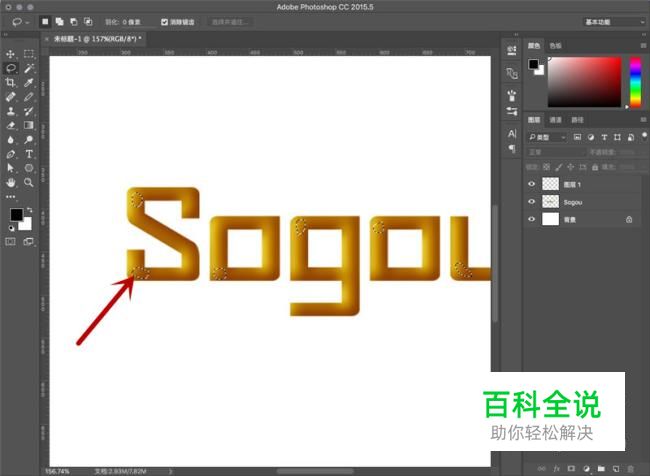Open the Character panel icon
The width and height of the screenshot is (650, 476).
point(512,134)
